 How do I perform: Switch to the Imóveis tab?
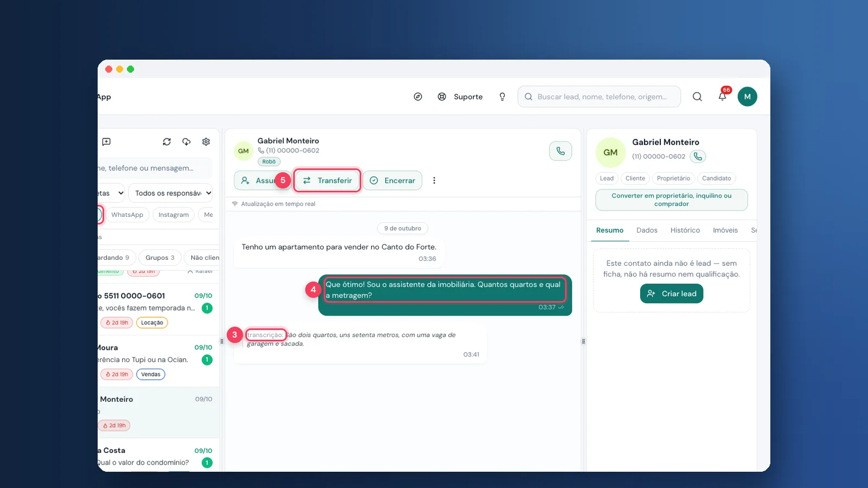click(725, 230)
